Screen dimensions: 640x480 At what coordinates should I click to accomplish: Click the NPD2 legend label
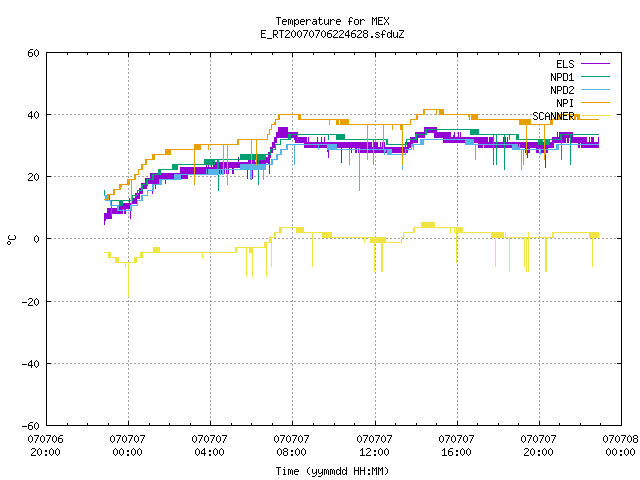(x=562, y=90)
